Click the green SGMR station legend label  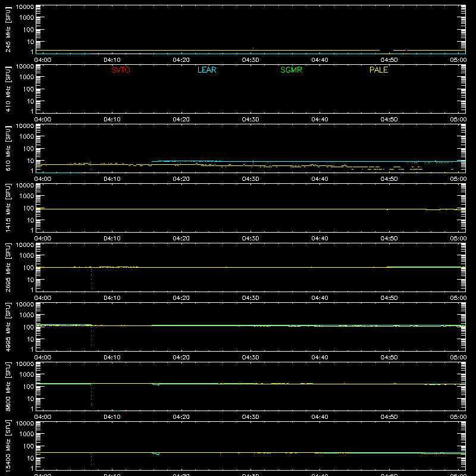pos(291,70)
